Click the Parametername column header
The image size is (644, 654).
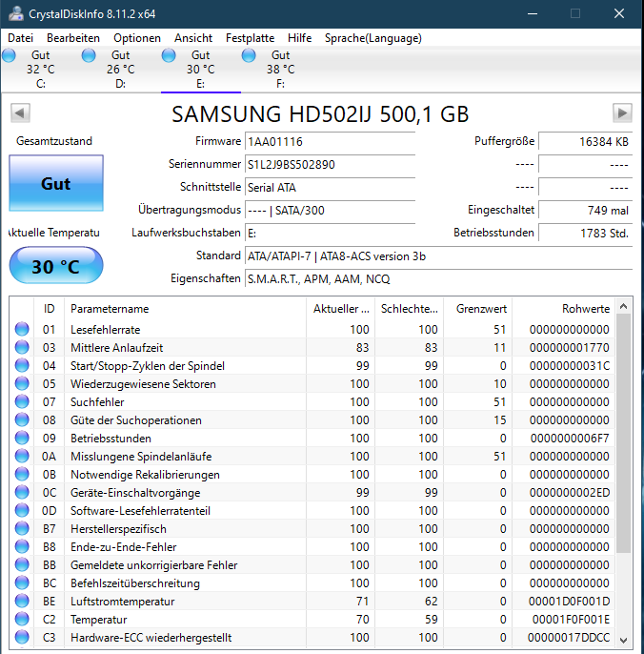click(186, 309)
